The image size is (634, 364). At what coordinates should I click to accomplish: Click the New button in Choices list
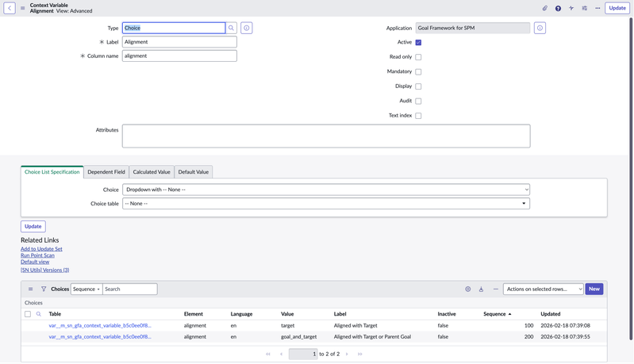click(x=594, y=289)
